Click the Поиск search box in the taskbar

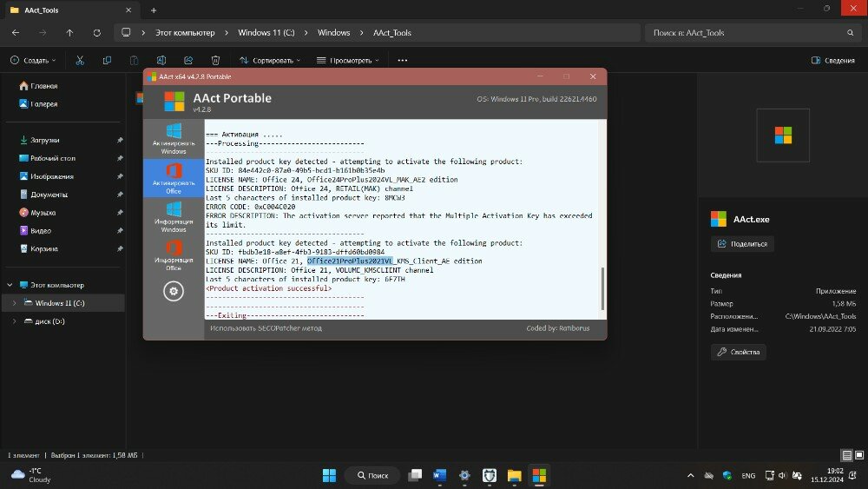372,475
